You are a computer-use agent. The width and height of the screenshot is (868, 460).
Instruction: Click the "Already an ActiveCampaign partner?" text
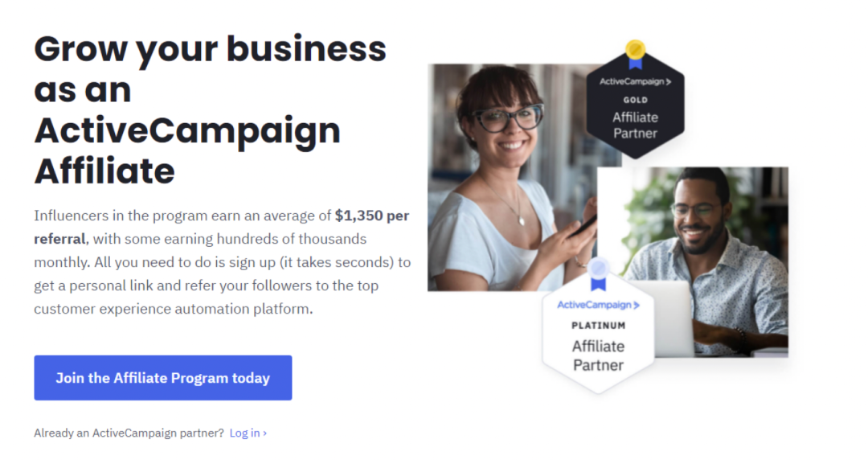click(129, 433)
